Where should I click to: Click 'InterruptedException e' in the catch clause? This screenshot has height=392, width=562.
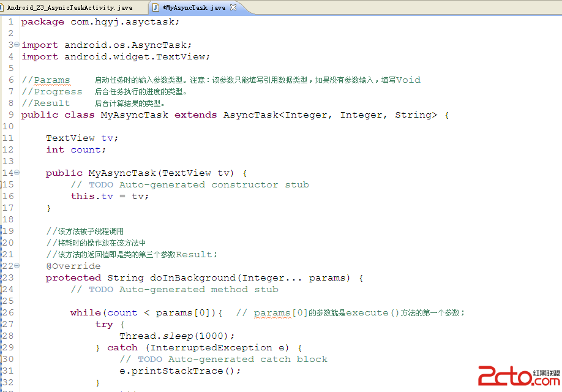click(x=217, y=347)
